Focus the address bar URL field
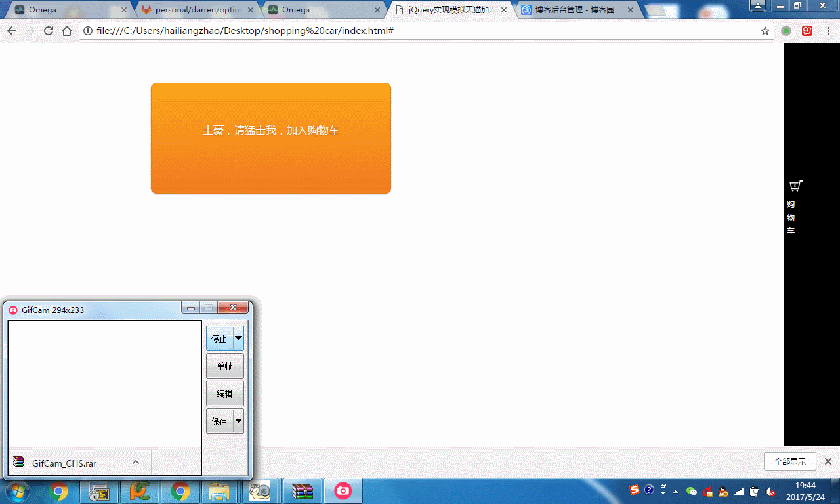840x504 pixels. point(427,31)
